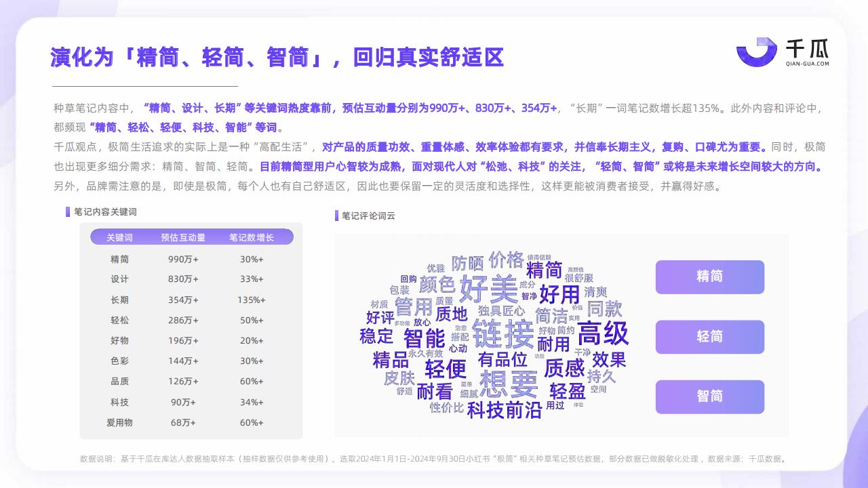
Task: Click the 长期 row keyword cell
Action: (x=119, y=300)
